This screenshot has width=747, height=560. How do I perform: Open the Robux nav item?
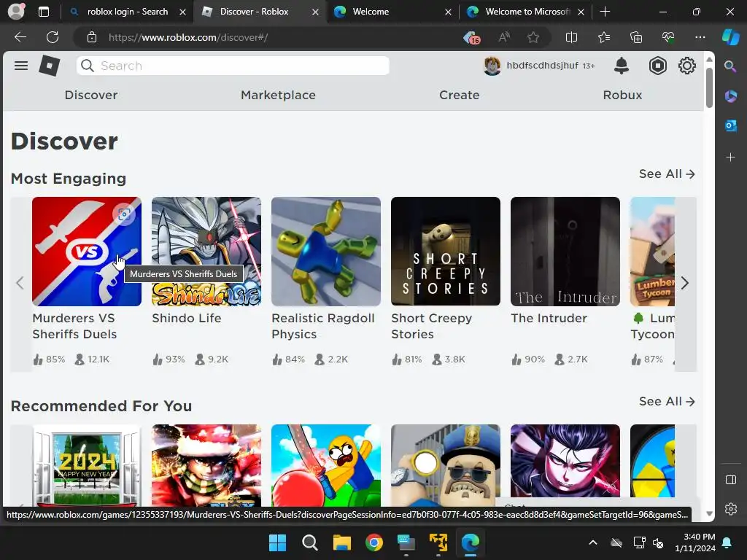coord(622,95)
